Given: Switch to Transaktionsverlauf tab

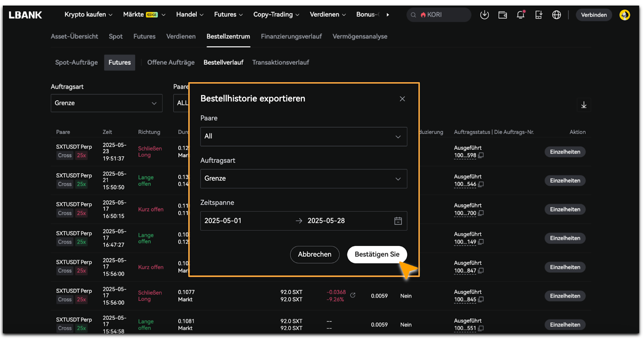Looking at the screenshot, I should point(281,62).
